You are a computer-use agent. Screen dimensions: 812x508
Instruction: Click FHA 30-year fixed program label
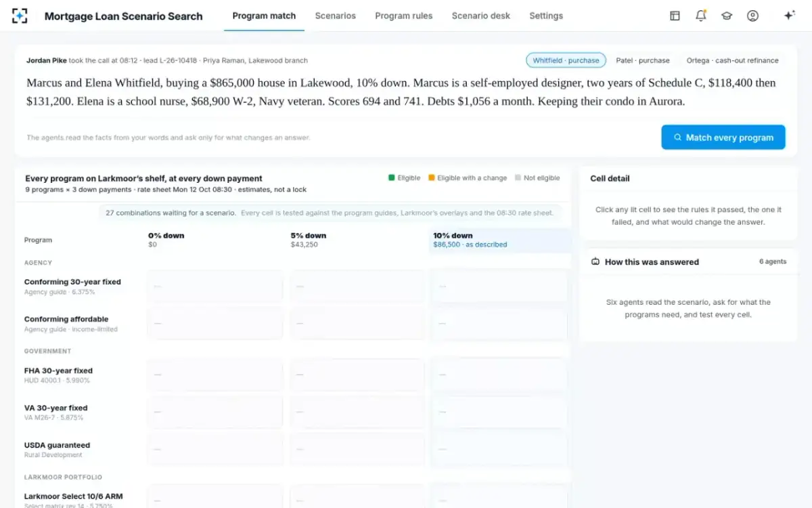click(x=58, y=371)
